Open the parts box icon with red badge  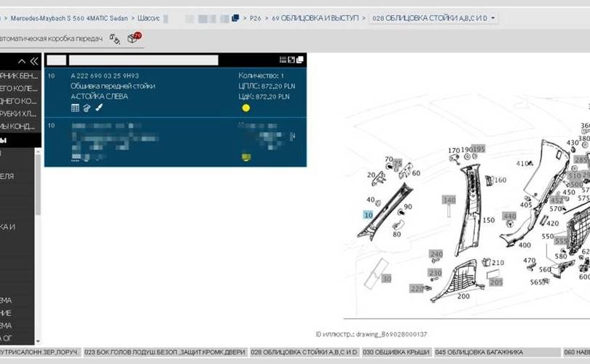133,38
